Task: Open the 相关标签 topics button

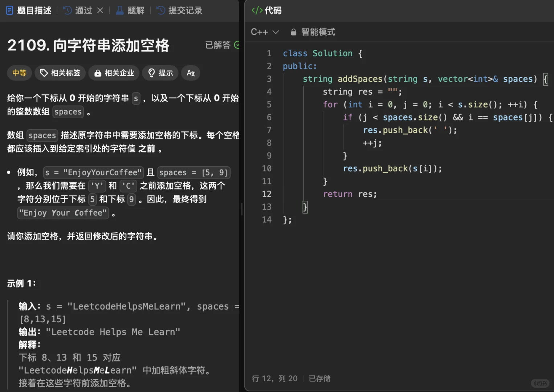Action: [x=60, y=73]
